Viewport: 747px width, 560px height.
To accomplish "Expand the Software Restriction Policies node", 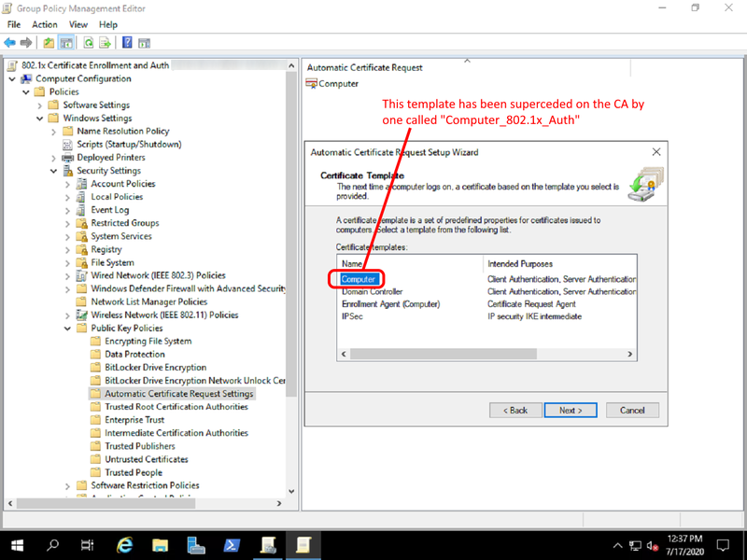I will point(67,485).
